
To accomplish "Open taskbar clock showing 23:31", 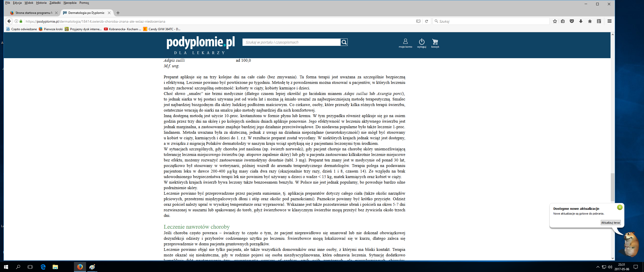I will pos(622,267).
